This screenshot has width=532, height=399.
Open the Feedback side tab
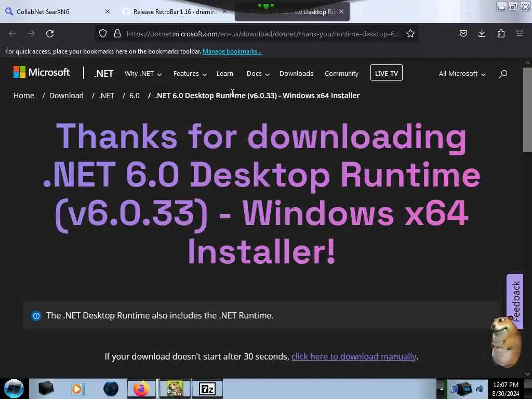click(x=515, y=301)
